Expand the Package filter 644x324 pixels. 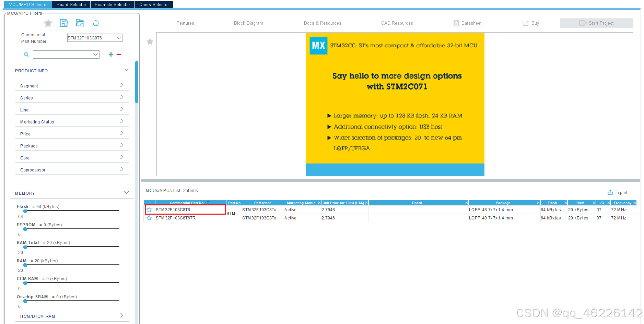coord(121,145)
